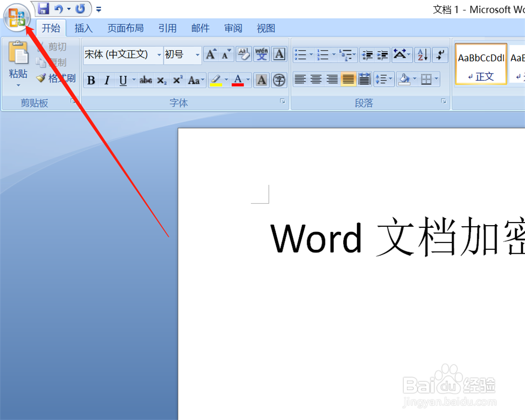The image size is (525, 420).
Task: Apply character border
Action: coord(279,54)
